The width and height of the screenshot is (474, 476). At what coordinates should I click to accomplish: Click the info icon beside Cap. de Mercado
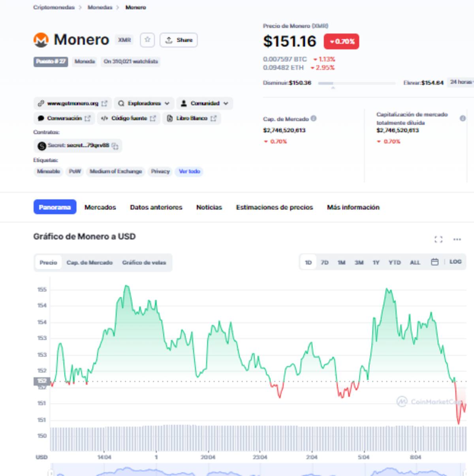pyautogui.click(x=313, y=118)
